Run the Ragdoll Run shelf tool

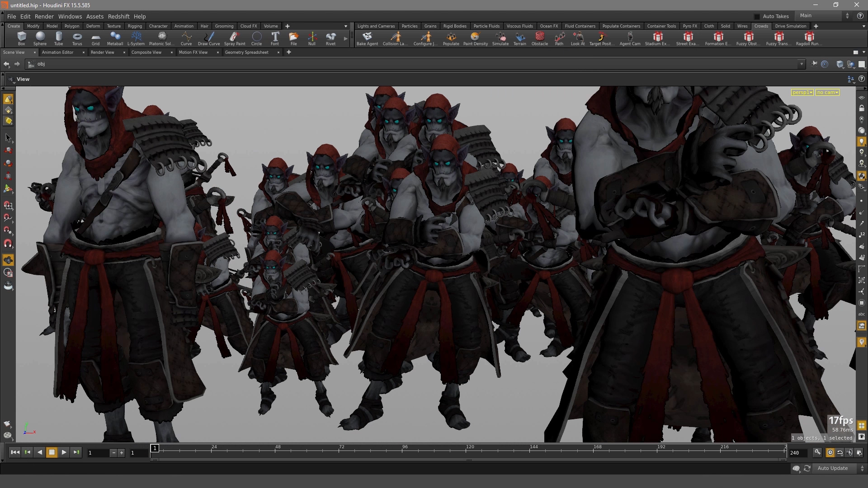809,38
